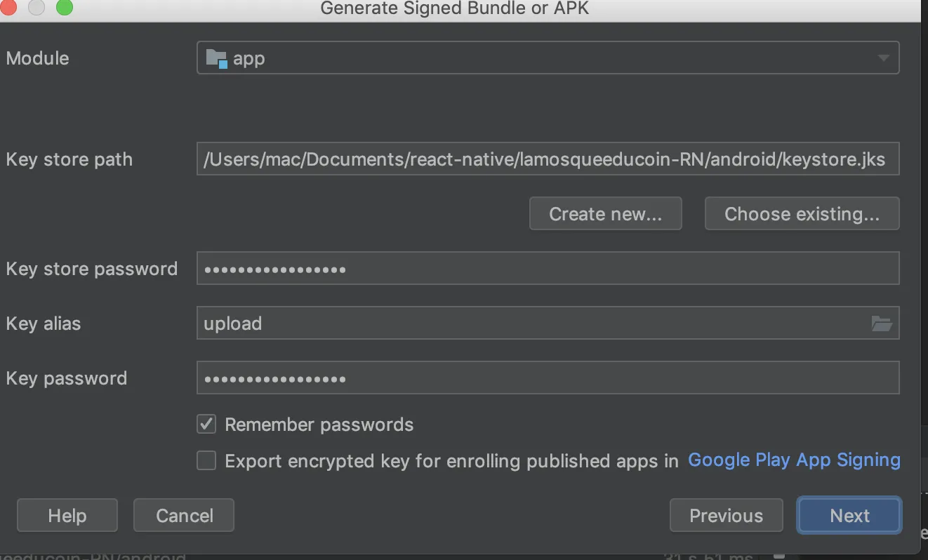The height and width of the screenshot is (560, 928).
Task: Close the Generate Signed Bundle dialog window
Action: click(x=10, y=7)
